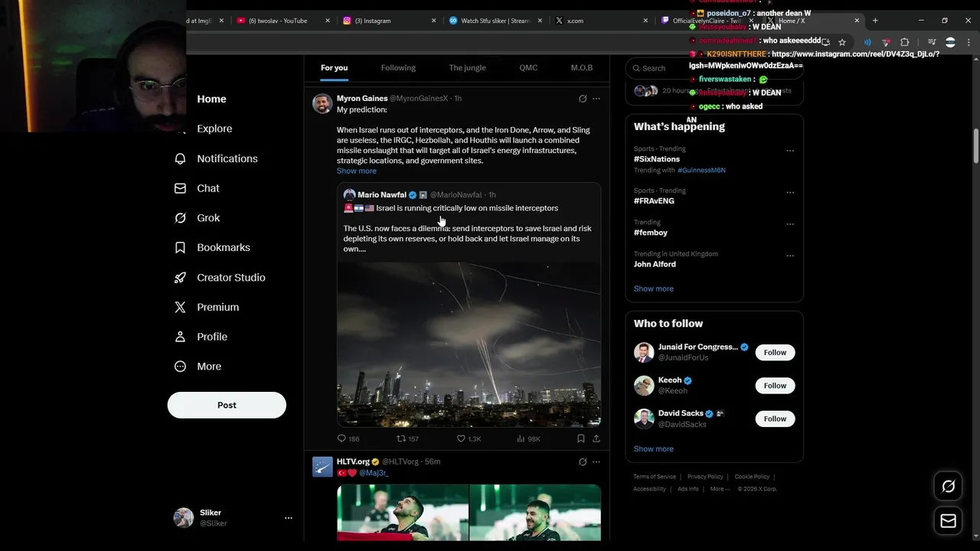The width and height of the screenshot is (980, 551).
Task: Open more options for #SixNations trend
Action: click(x=790, y=151)
